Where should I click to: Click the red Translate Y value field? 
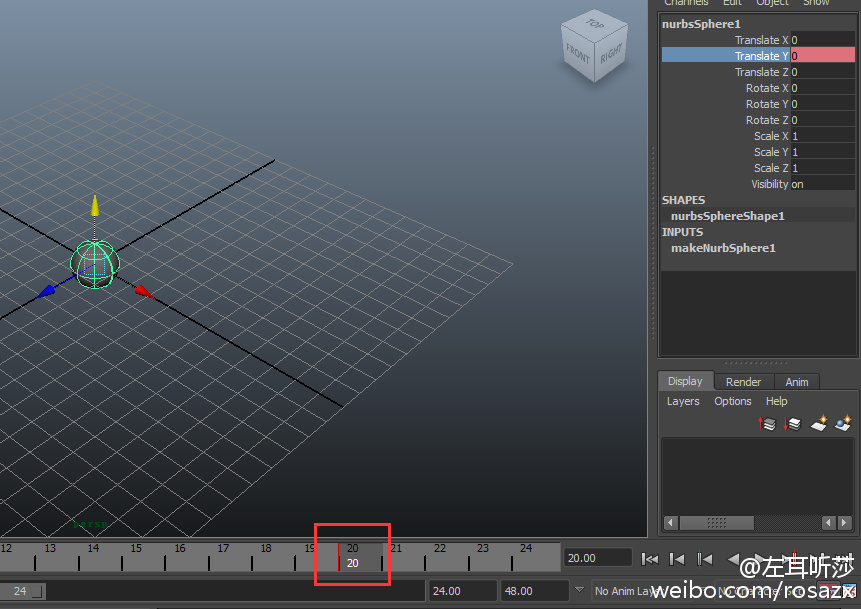pos(823,55)
